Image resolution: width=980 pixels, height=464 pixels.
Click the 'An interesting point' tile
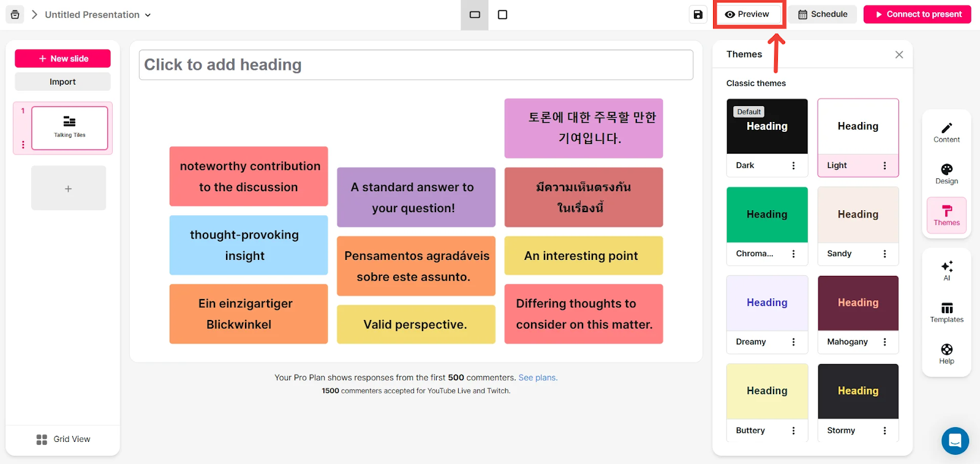[584, 256]
